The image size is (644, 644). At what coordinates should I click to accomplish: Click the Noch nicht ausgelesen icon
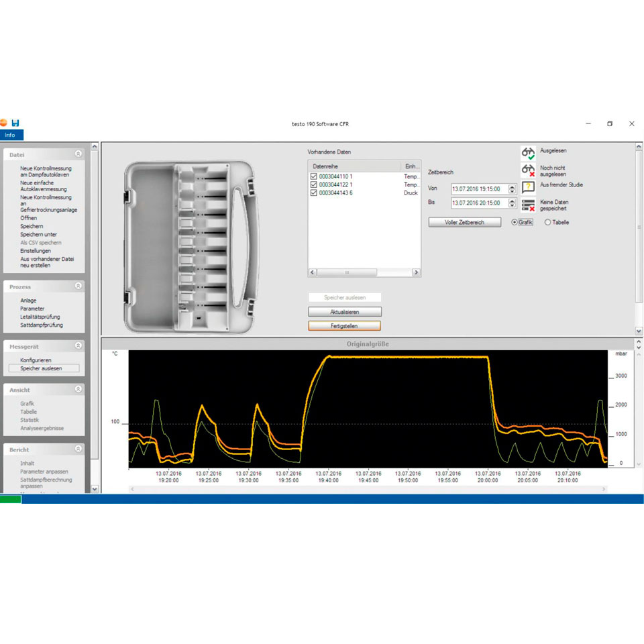[x=529, y=170]
